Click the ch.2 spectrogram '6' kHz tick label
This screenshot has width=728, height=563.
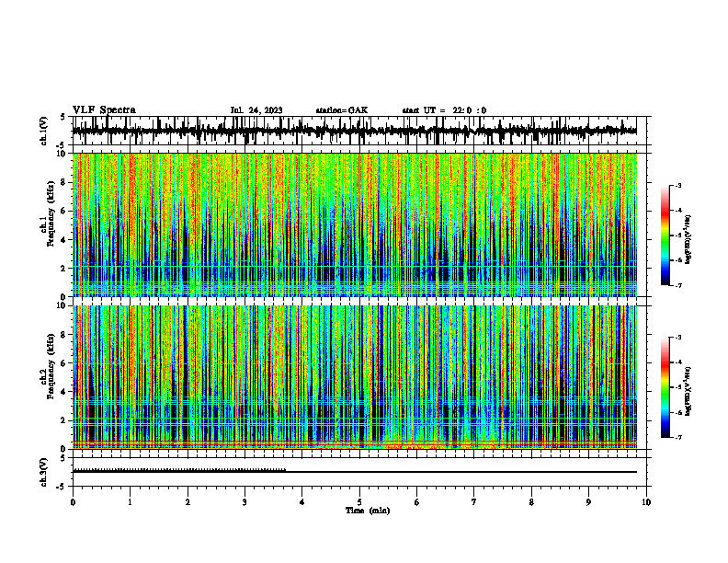(x=63, y=363)
